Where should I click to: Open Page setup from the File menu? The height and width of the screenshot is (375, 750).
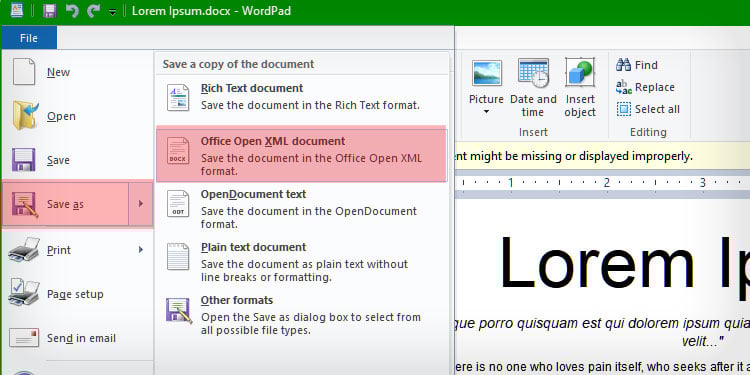(77, 294)
